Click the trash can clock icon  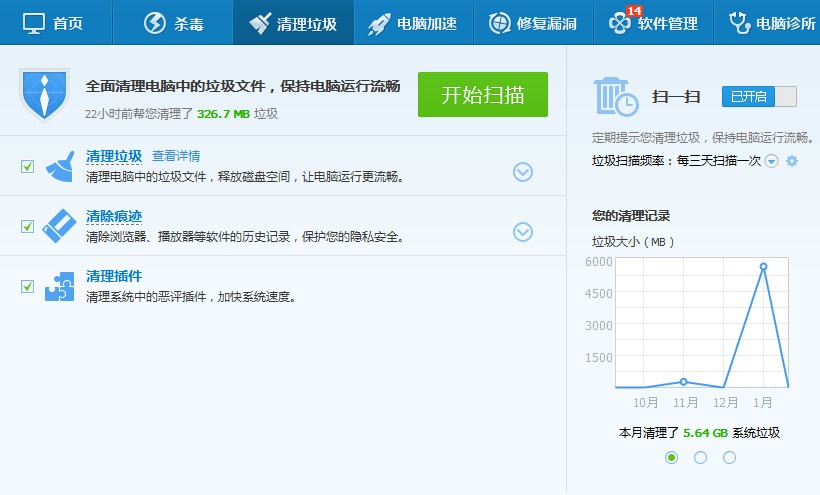(616, 97)
